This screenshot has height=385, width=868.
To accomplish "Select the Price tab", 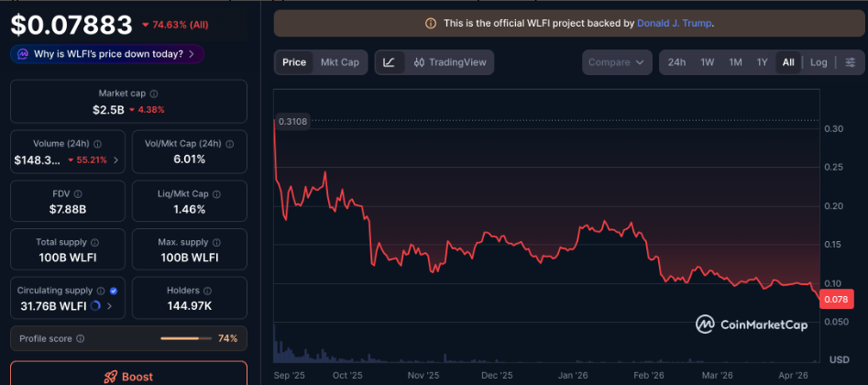I will pos(294,62).
